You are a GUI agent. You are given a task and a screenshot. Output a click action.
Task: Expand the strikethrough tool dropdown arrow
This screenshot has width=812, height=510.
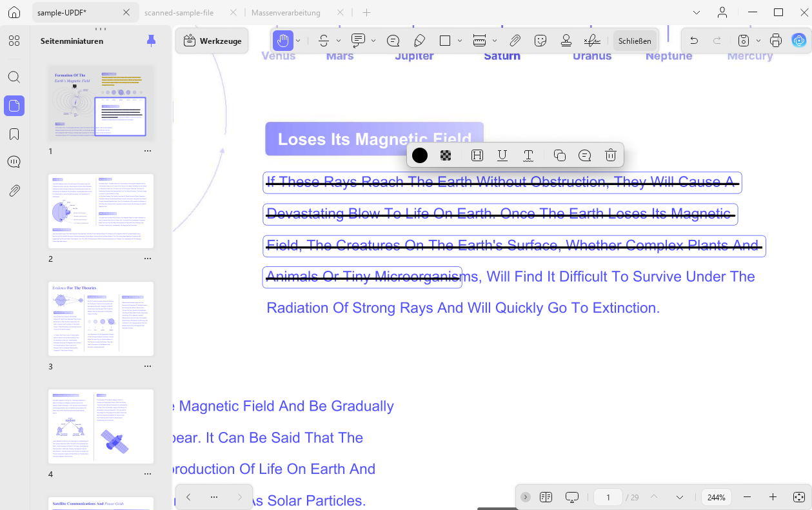(339, 41)
